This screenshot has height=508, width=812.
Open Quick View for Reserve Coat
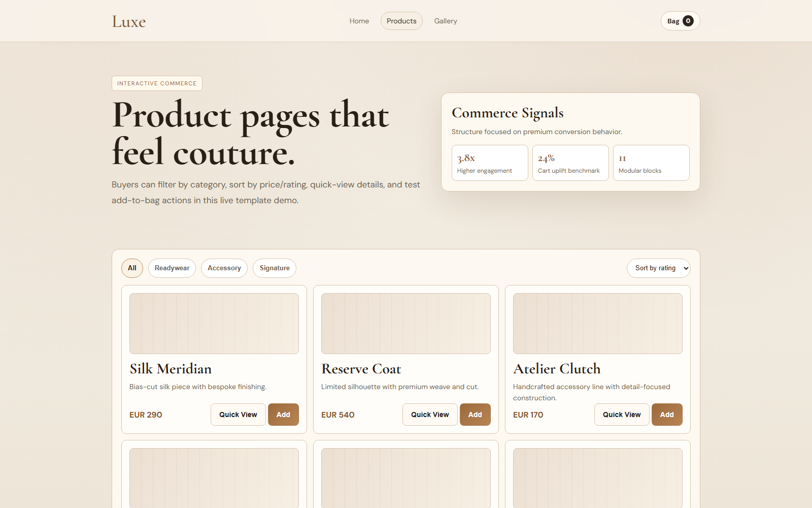point(430,415)
